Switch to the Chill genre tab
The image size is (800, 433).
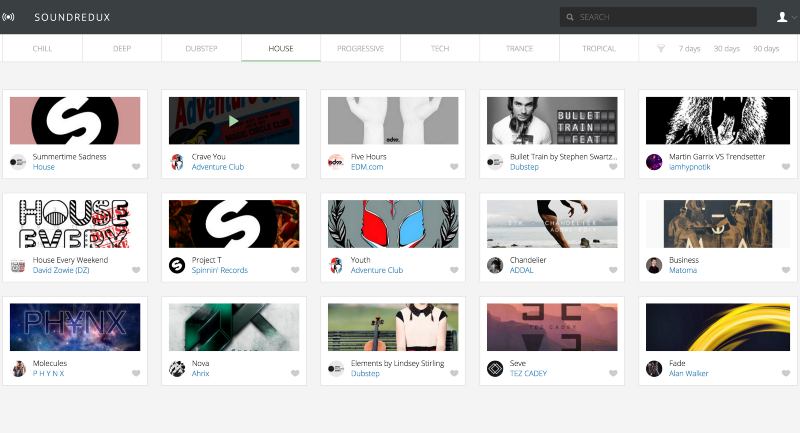point(42,48)
